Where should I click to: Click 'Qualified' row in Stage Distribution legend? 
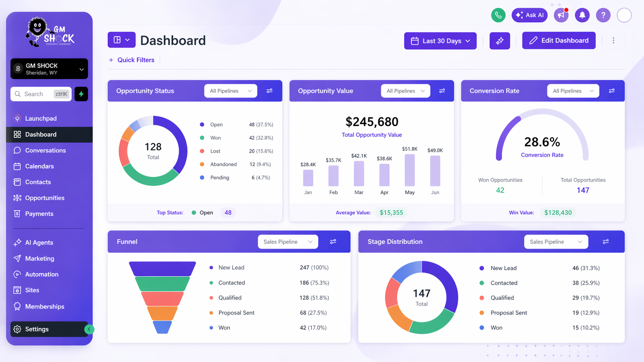click(x=539, y=298)
